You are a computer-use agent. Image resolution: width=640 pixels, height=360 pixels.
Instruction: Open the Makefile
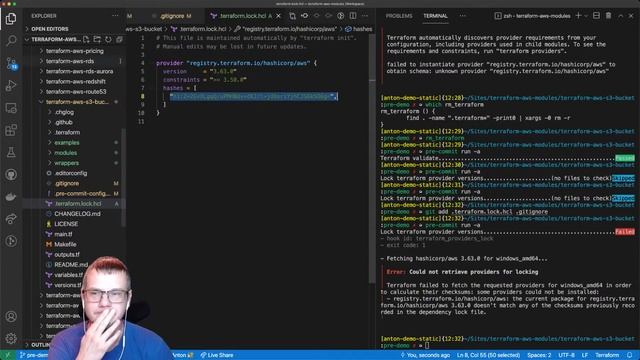coord(65,244)
